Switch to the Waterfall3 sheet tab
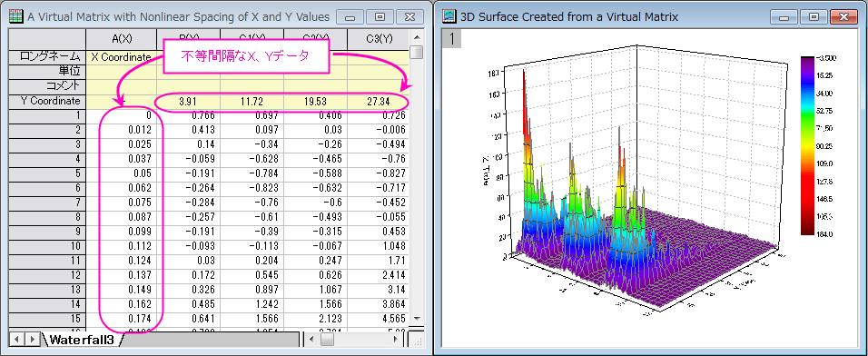Viewport: 868px width, 356px height. coord(82,340)
